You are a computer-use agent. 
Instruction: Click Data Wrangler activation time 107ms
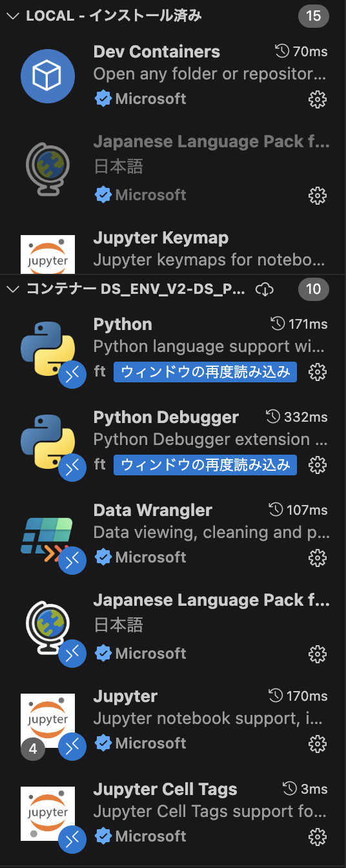coord(298,511)
